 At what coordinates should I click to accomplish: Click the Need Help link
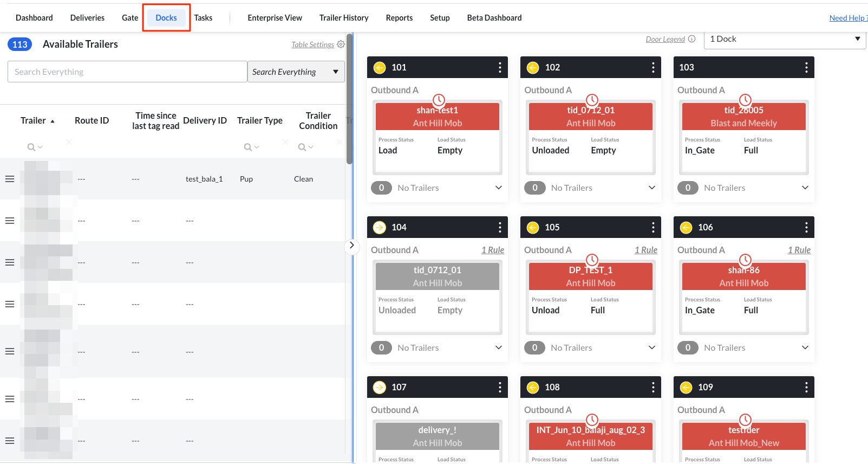[847, 18]
